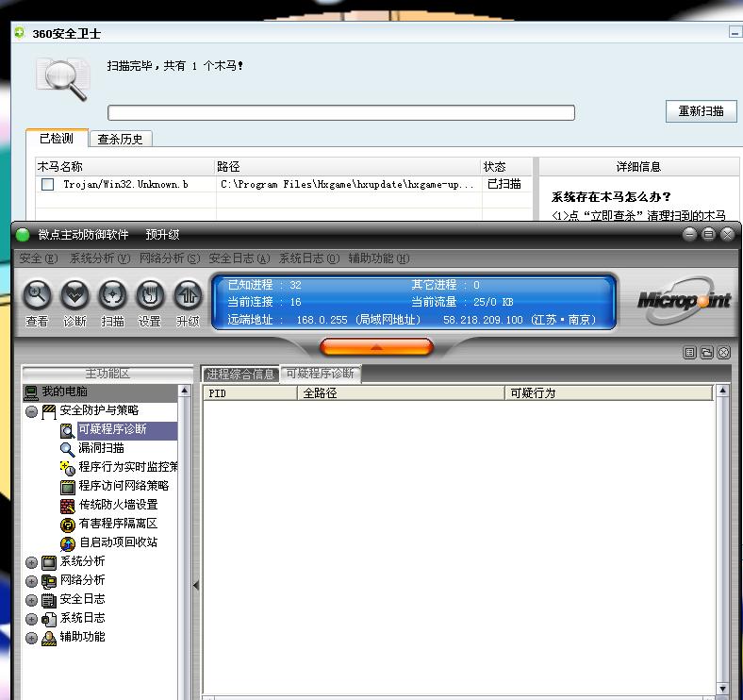Expand the 网络分析 tree node
The height and width of the screenshot is (700, 743).
click(31, 581)
